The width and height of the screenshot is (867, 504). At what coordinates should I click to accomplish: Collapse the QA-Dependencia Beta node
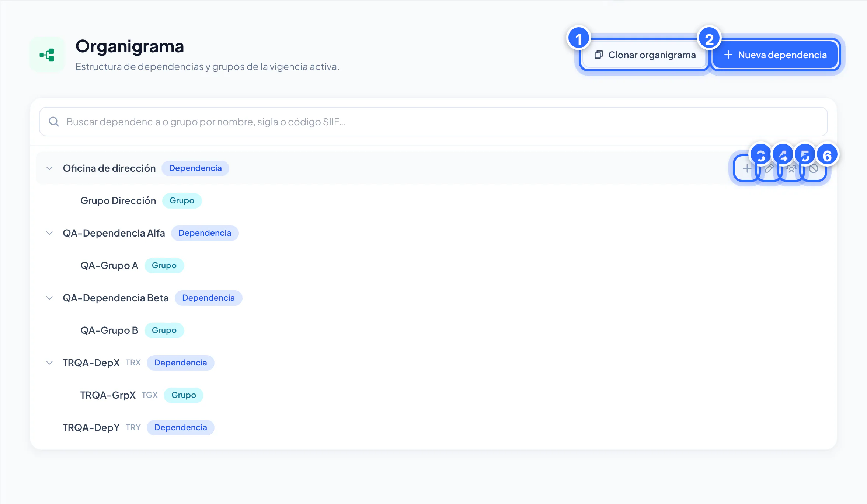(49, 298)
